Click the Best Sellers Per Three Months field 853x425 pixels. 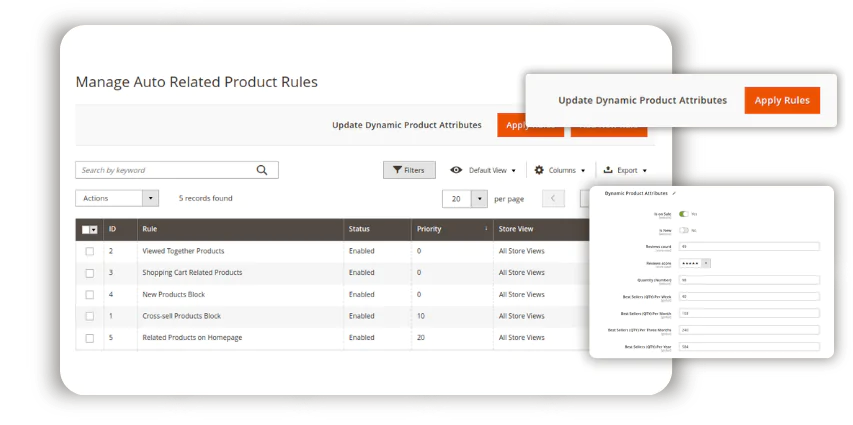click(x=749, y=330)
